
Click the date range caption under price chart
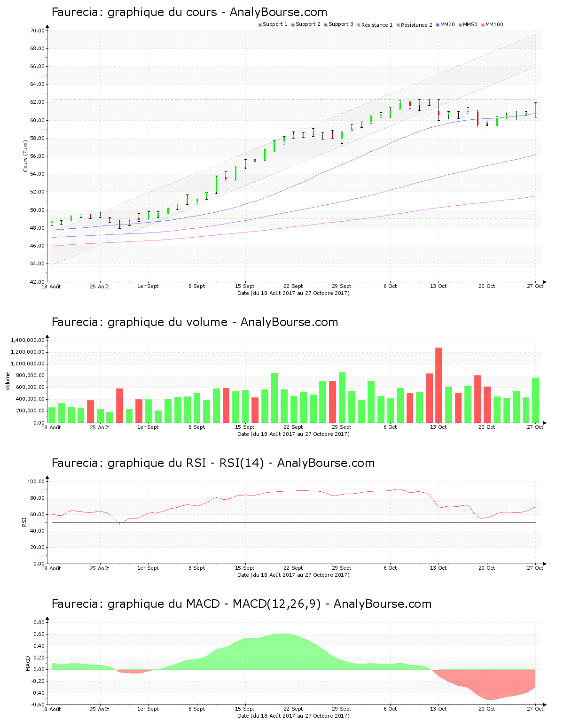293,293
